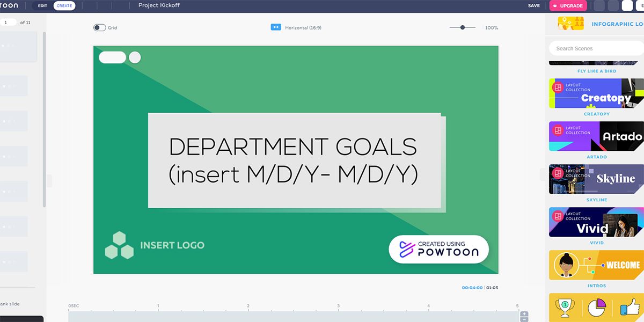Viewport: 644px width, 322px height.
Task: Click the Search Scenes field
Action: point(596,48)
